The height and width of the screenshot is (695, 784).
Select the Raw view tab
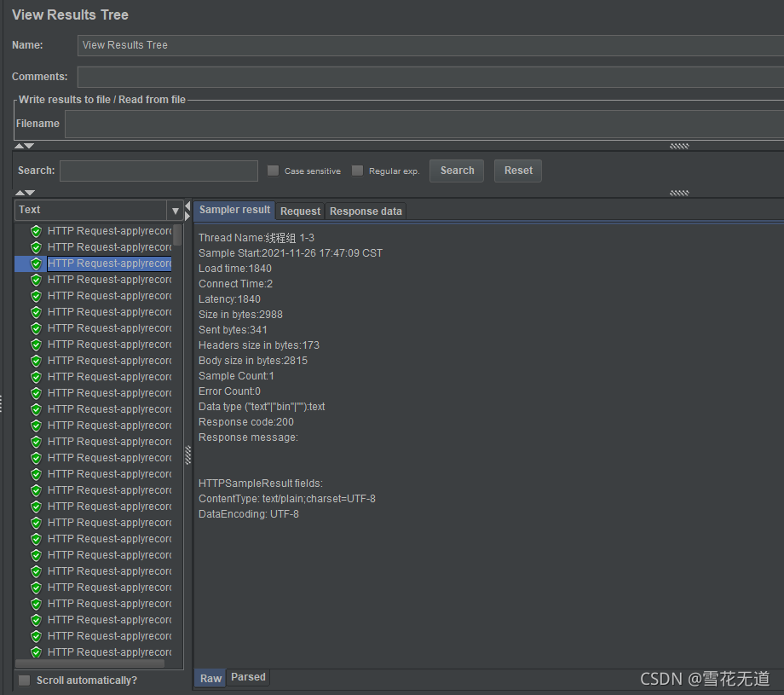click(x=210, y=679)
